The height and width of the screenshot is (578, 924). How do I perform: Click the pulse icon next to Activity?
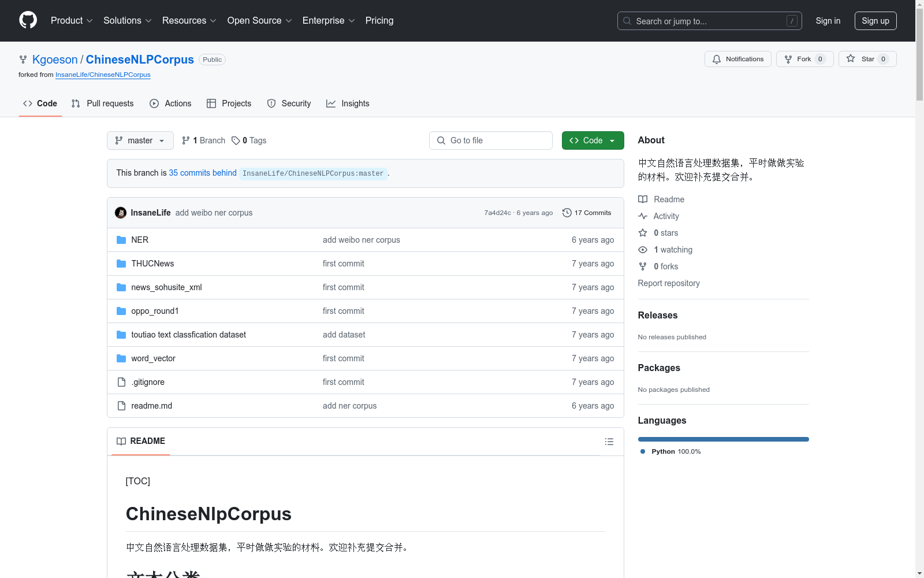click(x=643, y=216)
